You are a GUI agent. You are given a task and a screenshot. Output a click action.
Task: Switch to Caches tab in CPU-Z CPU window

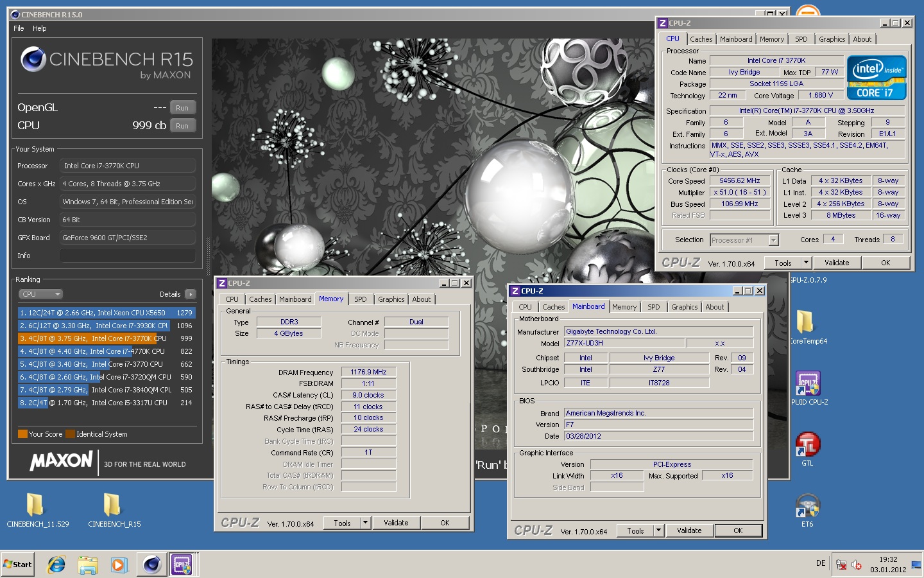point(701,39)
